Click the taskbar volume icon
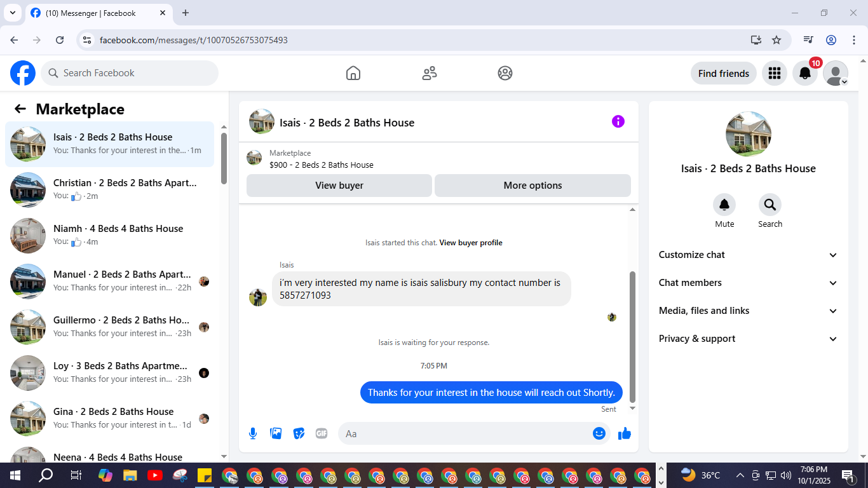 click(x=786, y=475)
